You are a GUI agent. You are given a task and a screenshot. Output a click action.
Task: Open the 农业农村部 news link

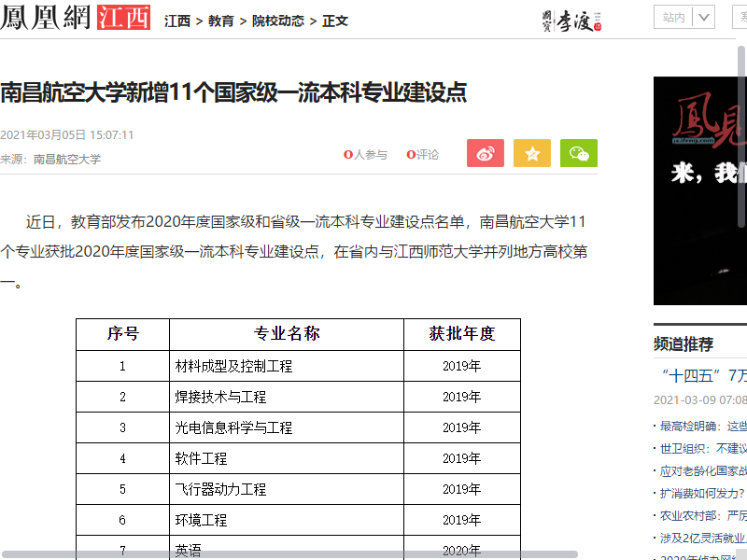(x=702, y=516)
